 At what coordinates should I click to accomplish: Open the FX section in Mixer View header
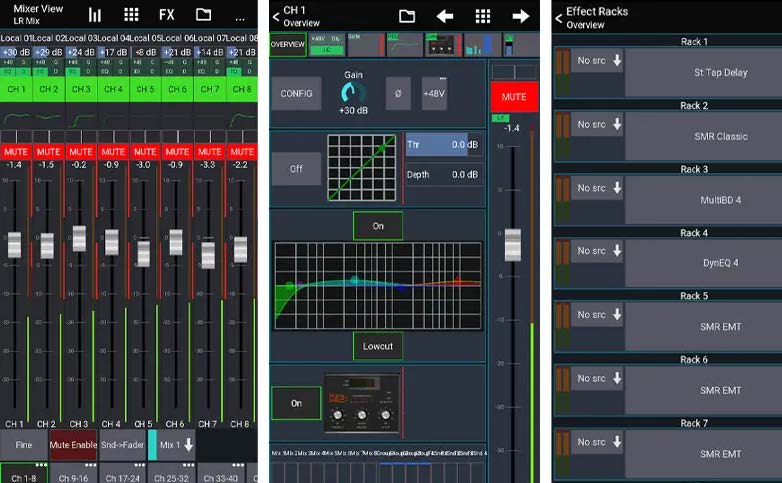(x=167, y=14)
